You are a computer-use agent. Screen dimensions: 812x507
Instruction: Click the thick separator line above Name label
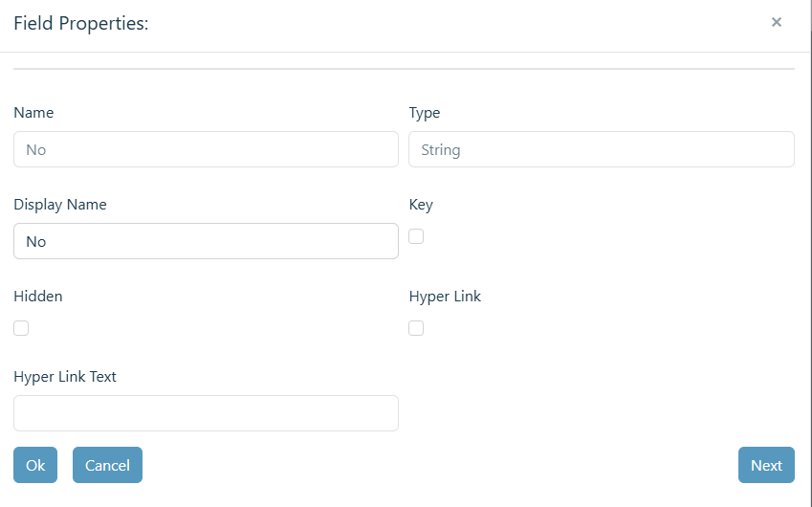click(404, 68)
